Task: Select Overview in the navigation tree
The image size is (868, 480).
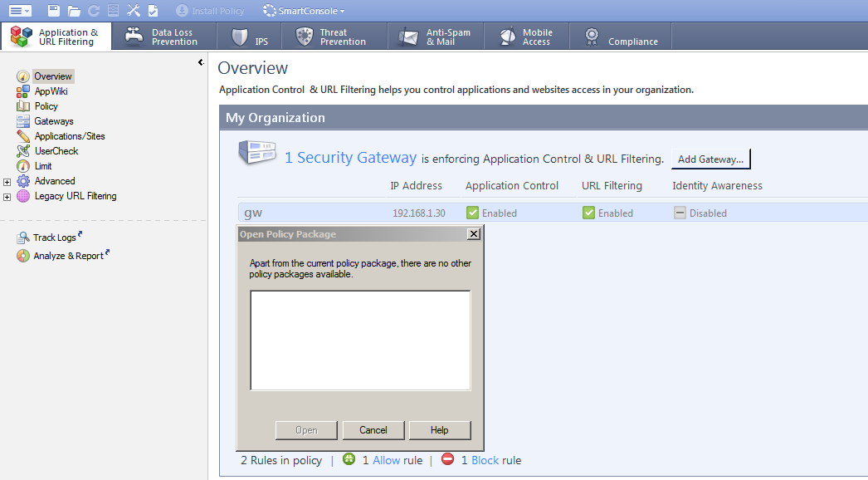Action: click(53, 76)
